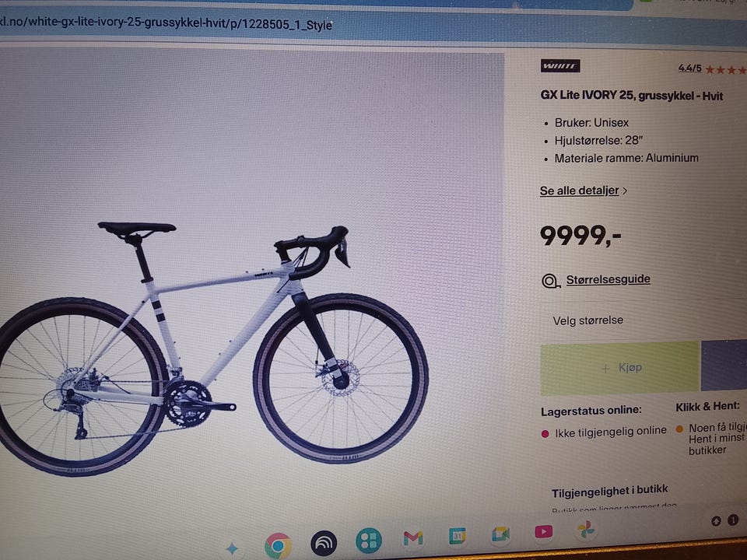Select the Tilgjengelighet i butikk heading
Viewport: 747px width, 560px height.
pos(609,491)
